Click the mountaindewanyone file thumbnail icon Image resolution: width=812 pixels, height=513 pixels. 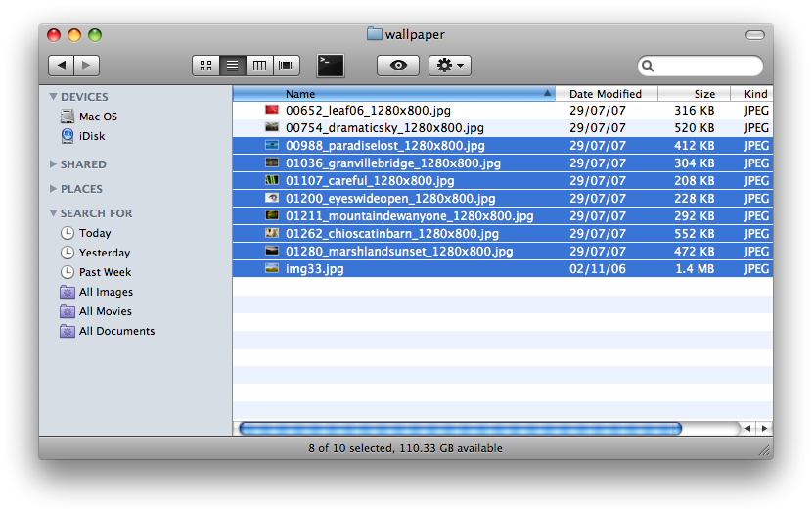[272, 215]
